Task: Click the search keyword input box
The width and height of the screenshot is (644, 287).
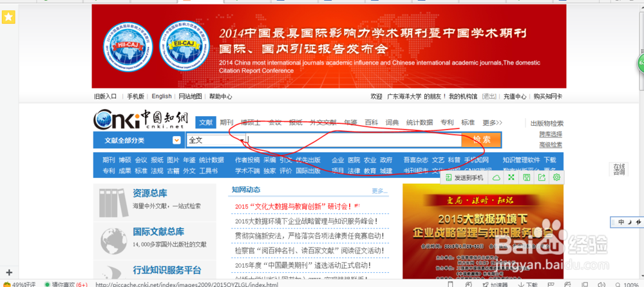Action: point(354,140)
